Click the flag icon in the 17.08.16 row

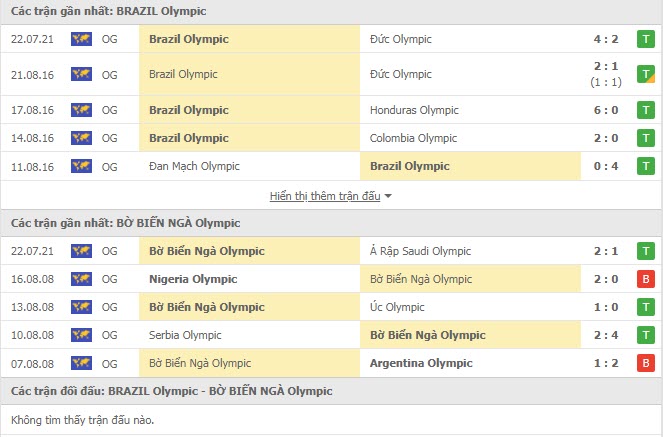pos(81,110)
